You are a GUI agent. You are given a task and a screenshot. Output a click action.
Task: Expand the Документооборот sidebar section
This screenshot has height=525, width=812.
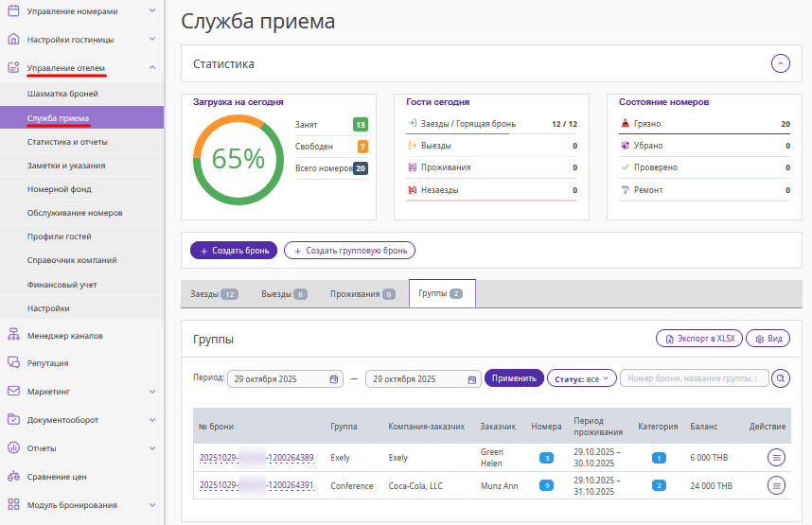(151, 419)
